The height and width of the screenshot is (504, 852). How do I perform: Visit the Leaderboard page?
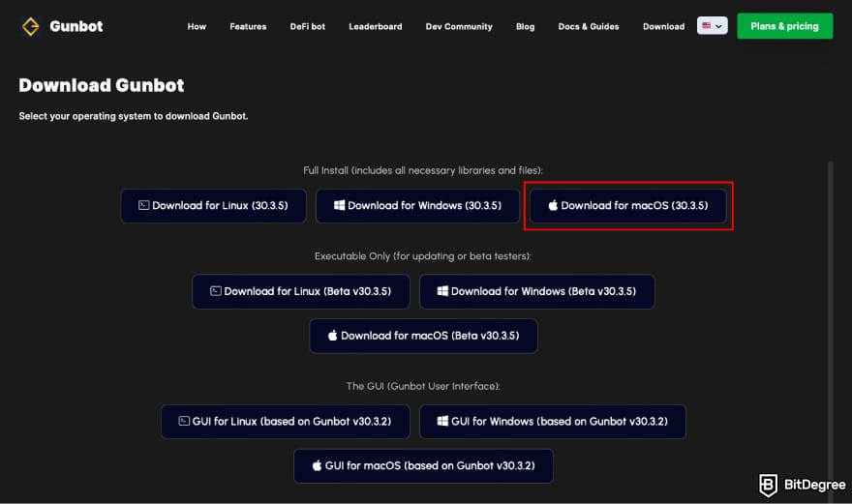coord(376,27)
